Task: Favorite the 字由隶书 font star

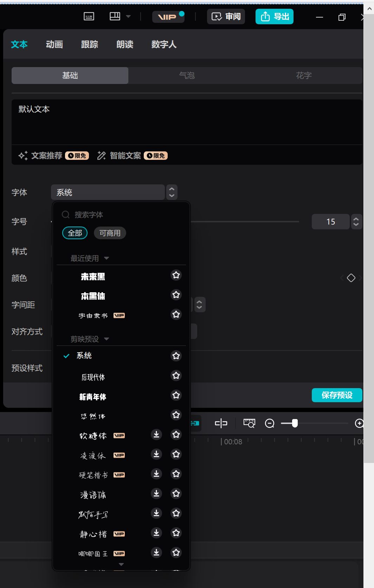Action: [x=176, y=314]
